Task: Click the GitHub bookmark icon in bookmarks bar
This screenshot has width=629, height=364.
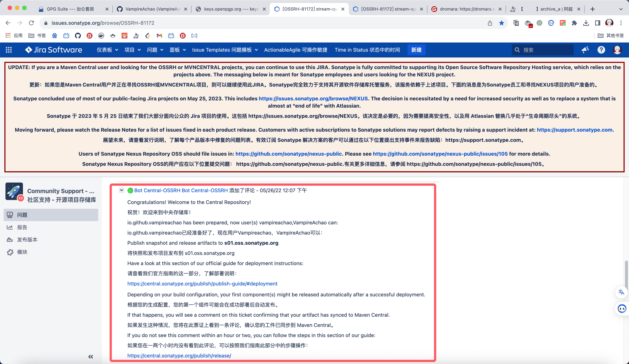Action: pos(78,36)
